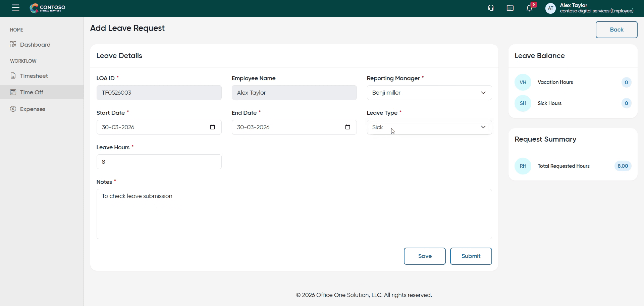This screenshot has height=306, width=644.
Task: Click the headset support icon
Action: point(491,8)
